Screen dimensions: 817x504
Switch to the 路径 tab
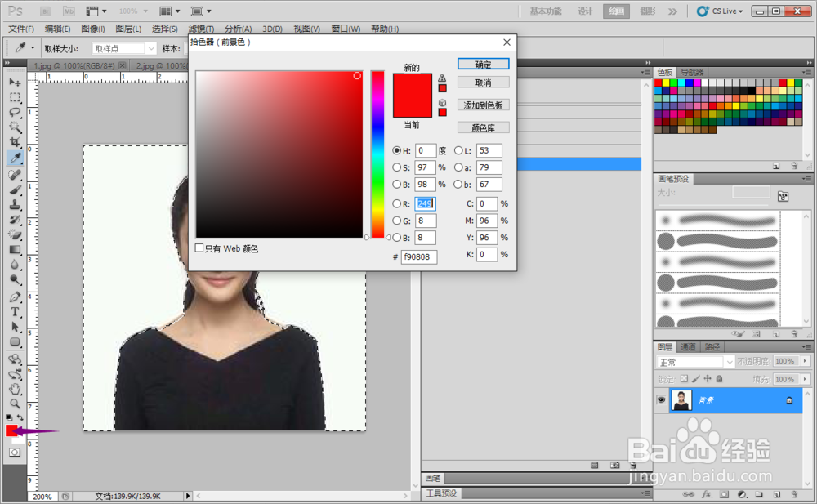pos(712,347)
